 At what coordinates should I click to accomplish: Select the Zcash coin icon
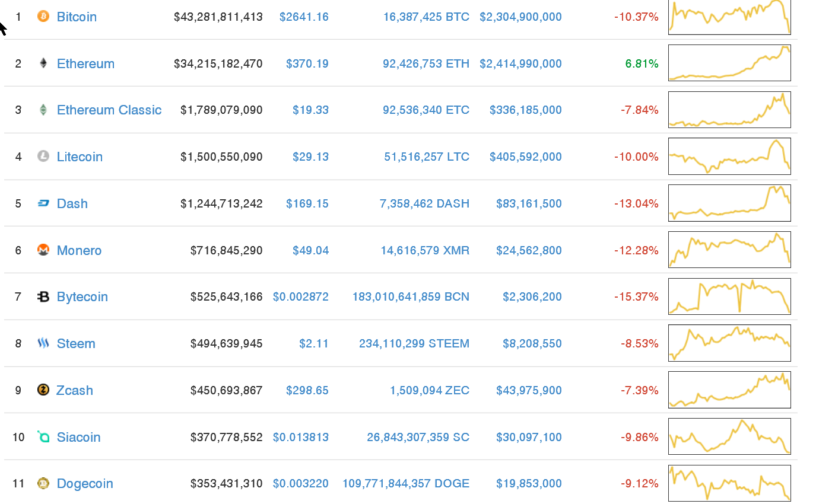click(x=42, y=390)
